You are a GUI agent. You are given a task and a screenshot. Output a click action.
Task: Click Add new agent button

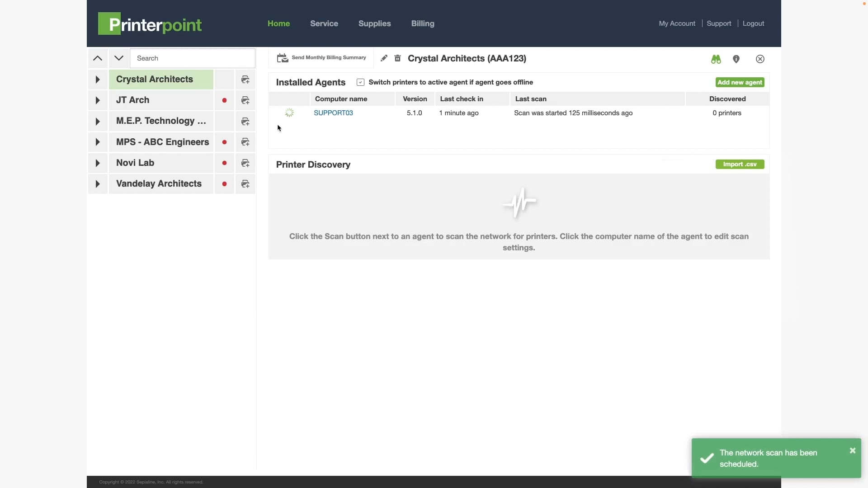(x=740, y=82)
